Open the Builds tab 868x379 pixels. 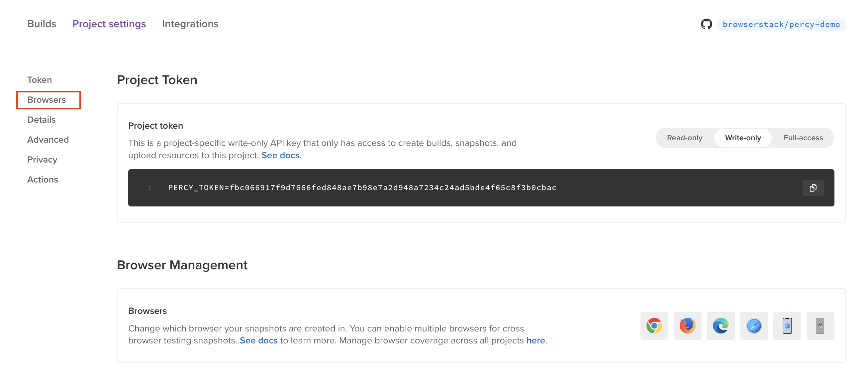pos(42,24)
